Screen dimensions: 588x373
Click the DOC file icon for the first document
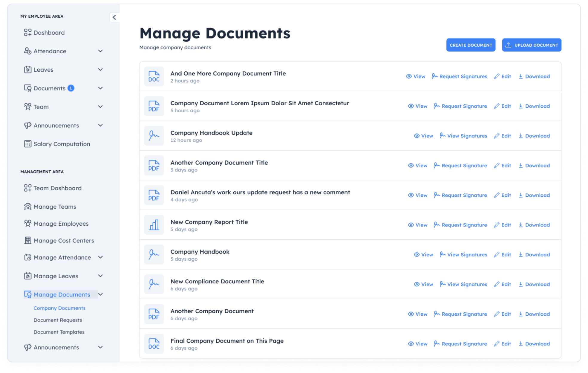tap(154, 77)
